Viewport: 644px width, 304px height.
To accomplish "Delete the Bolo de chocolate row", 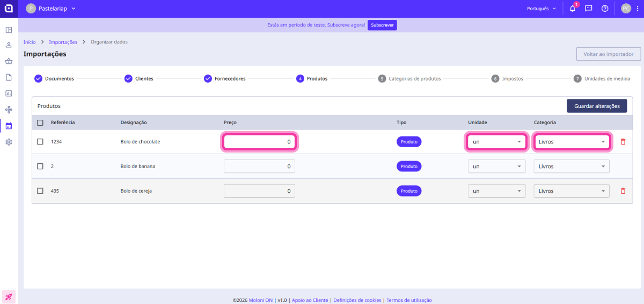I will pyautogui.click(x=623, y=142).
